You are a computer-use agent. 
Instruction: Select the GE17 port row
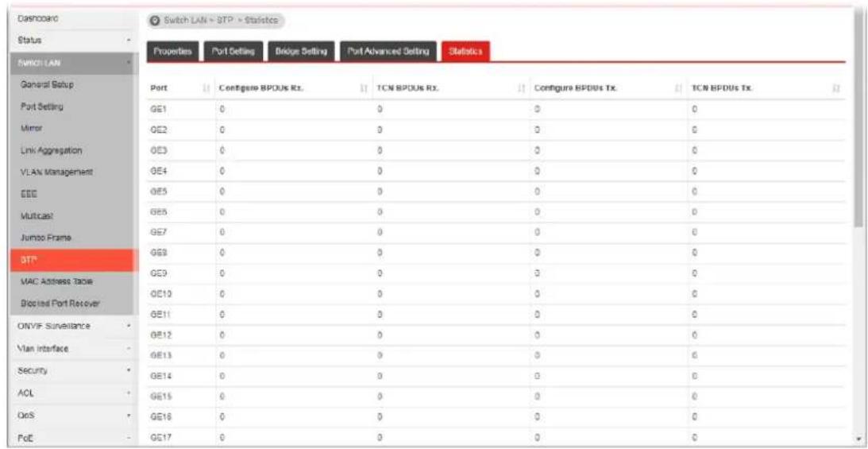coord(496,437)
